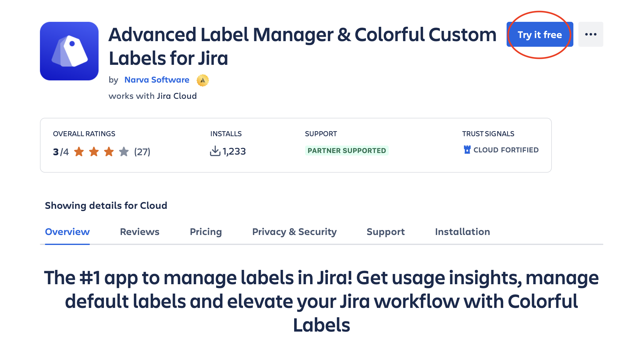Click the gray fourth rating star
This screenshot has height=364, width=642.
[124, 152]
